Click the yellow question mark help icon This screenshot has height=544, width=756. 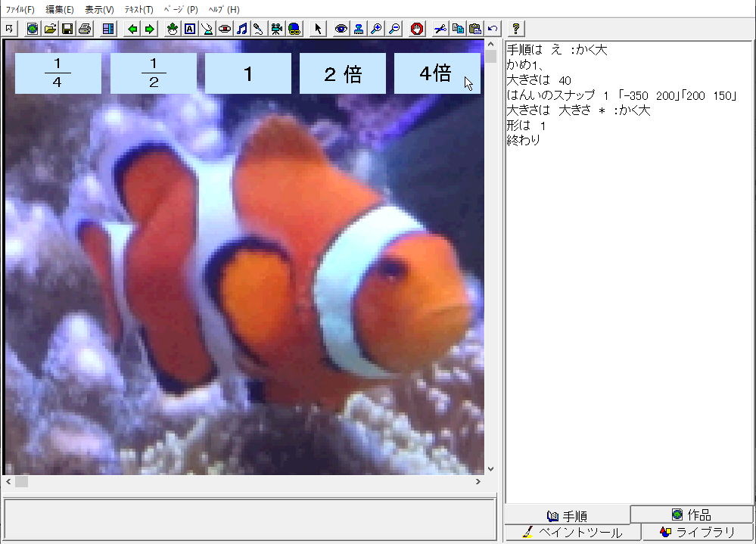(516, 29)
